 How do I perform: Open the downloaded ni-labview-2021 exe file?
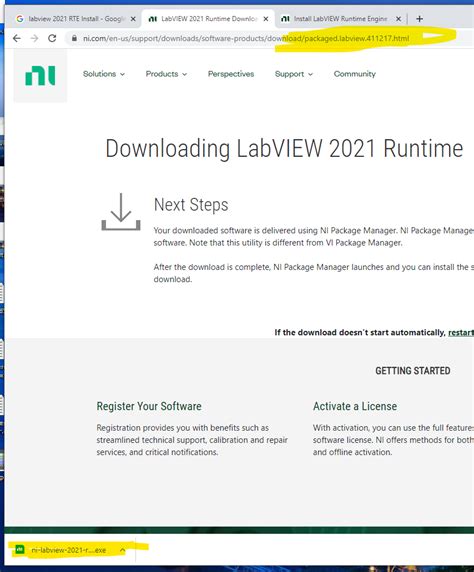[69, 550]
